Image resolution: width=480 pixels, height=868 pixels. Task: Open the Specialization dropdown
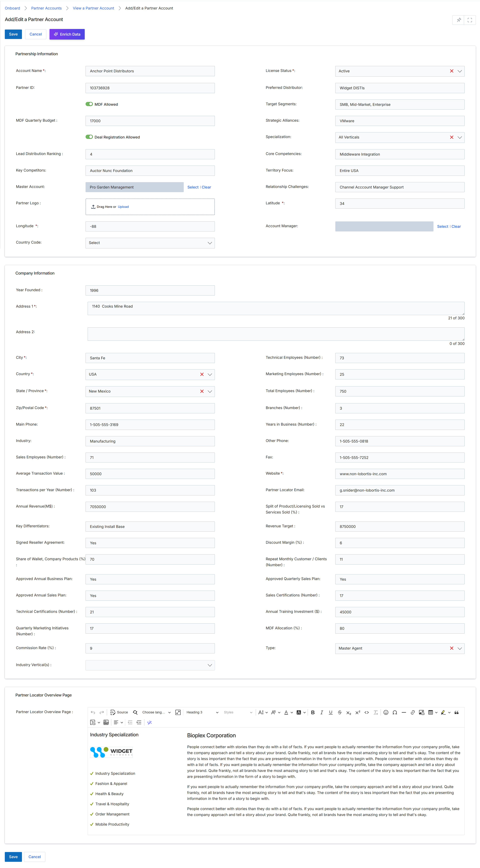coord(459,137)
